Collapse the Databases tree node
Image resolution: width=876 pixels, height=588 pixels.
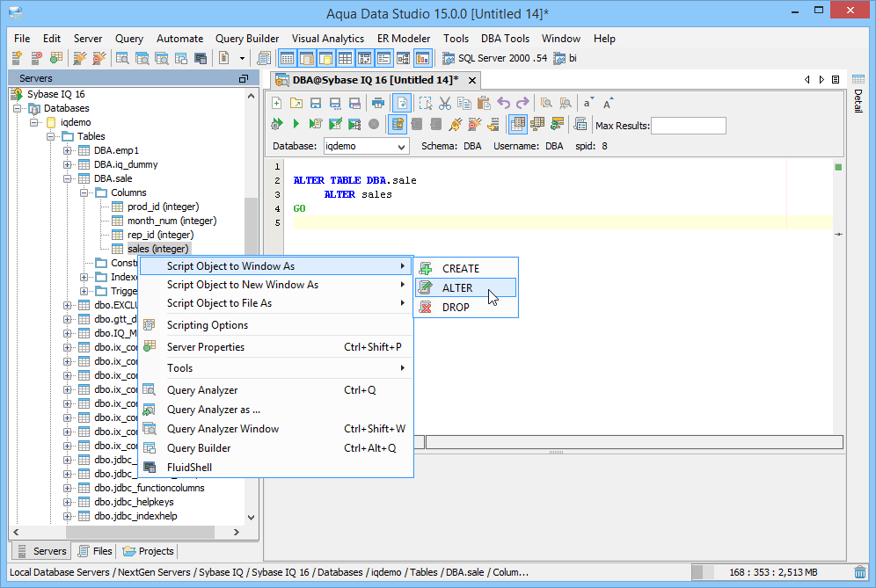tap(18, 108)
